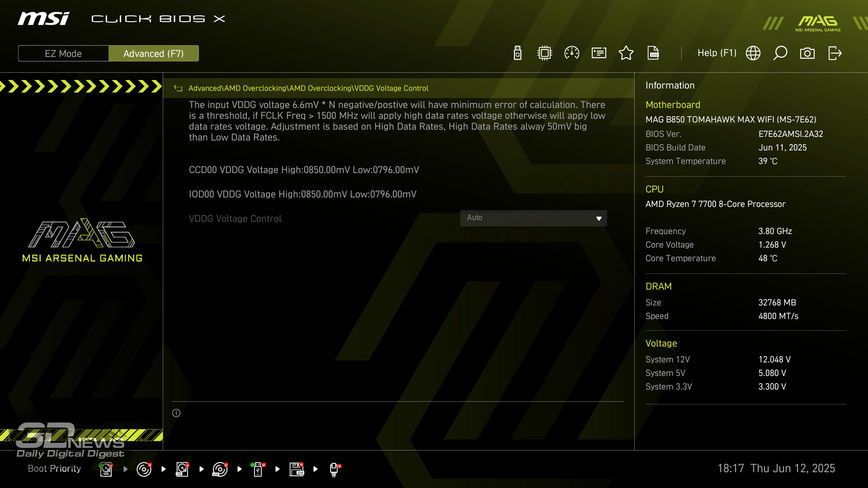Select the network cable boot device icon

click(335, 469)
